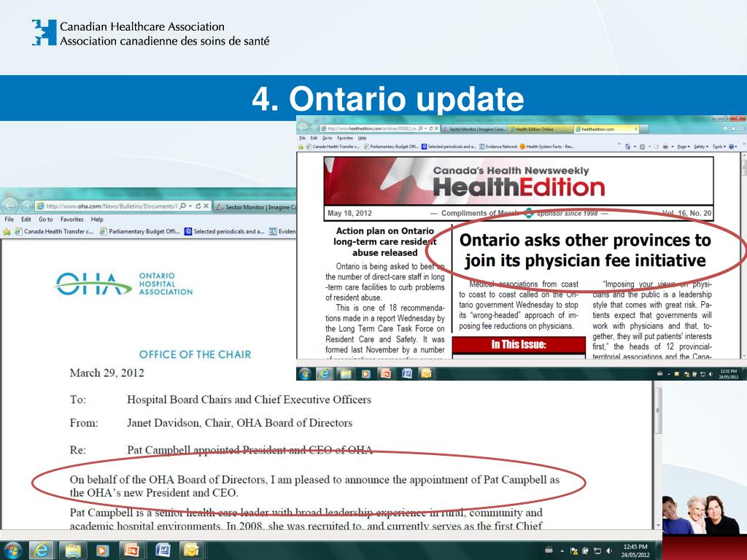
Task: Open the Favorites menu in the HealthEdition window
Action: tap(345, 138)
